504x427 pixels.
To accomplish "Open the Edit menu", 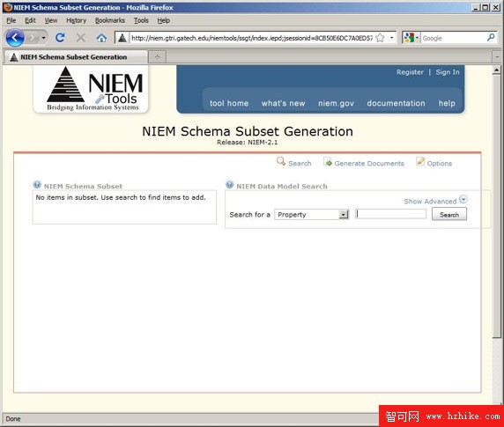I will point(30,20).
